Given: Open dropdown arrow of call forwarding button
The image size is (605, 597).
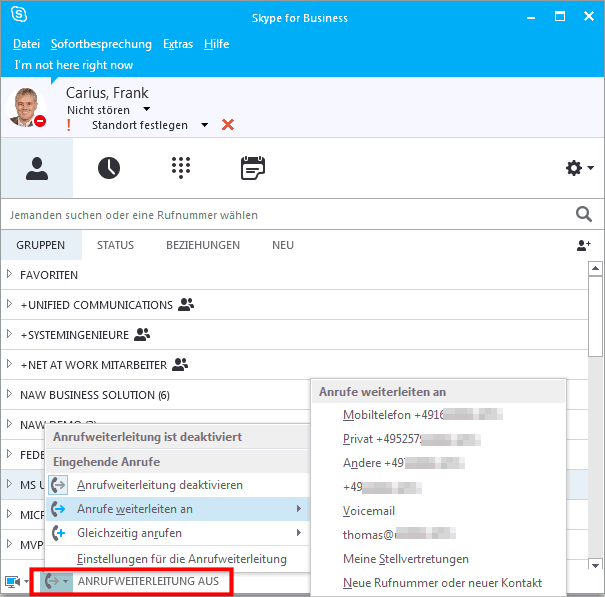Looking at the screenshot, I should pos(66,581).
